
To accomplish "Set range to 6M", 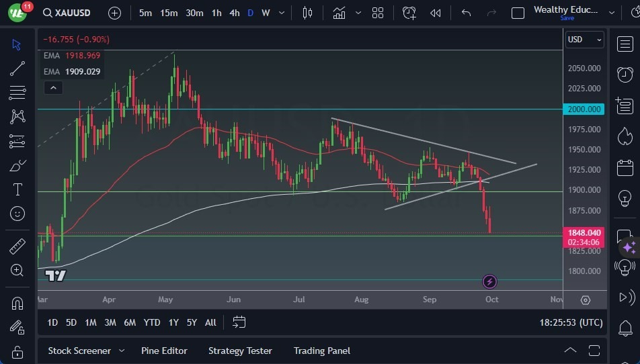I will [130, 322].
